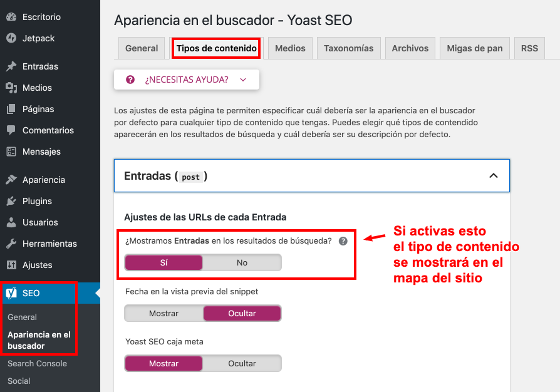Click help icon next to Mostramos Entradas question
Viewport: 560px width, 392px height.
tap(343, 241)
